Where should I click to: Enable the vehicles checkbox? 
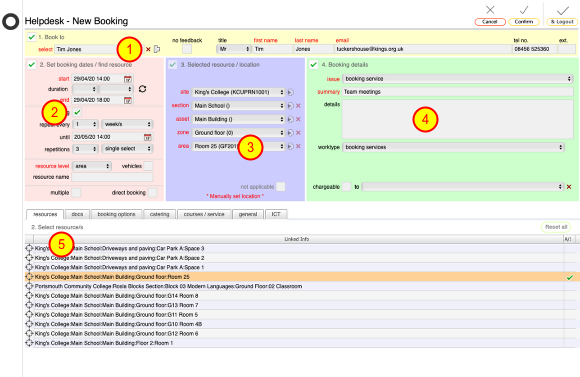148,166
